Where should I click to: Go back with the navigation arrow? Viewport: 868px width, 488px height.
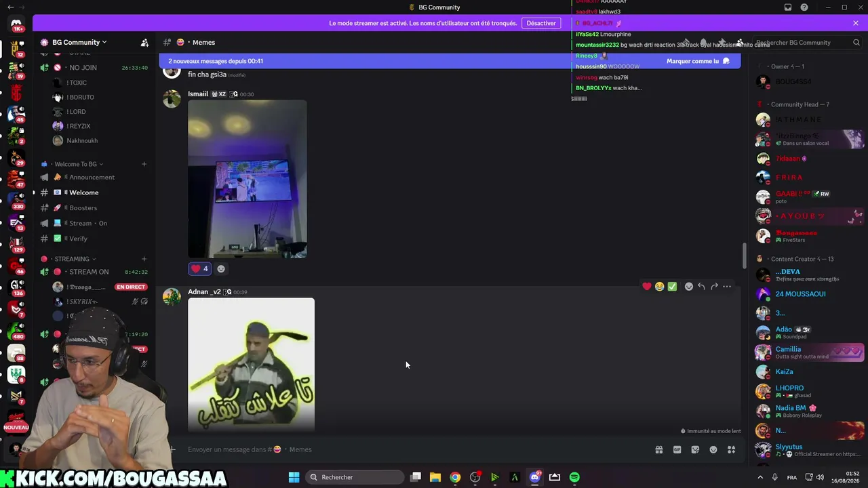coord(10,7)
